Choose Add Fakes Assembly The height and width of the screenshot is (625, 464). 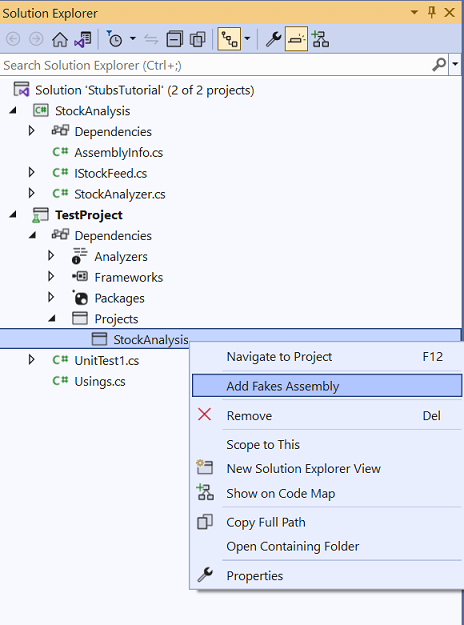pos(327,385)
